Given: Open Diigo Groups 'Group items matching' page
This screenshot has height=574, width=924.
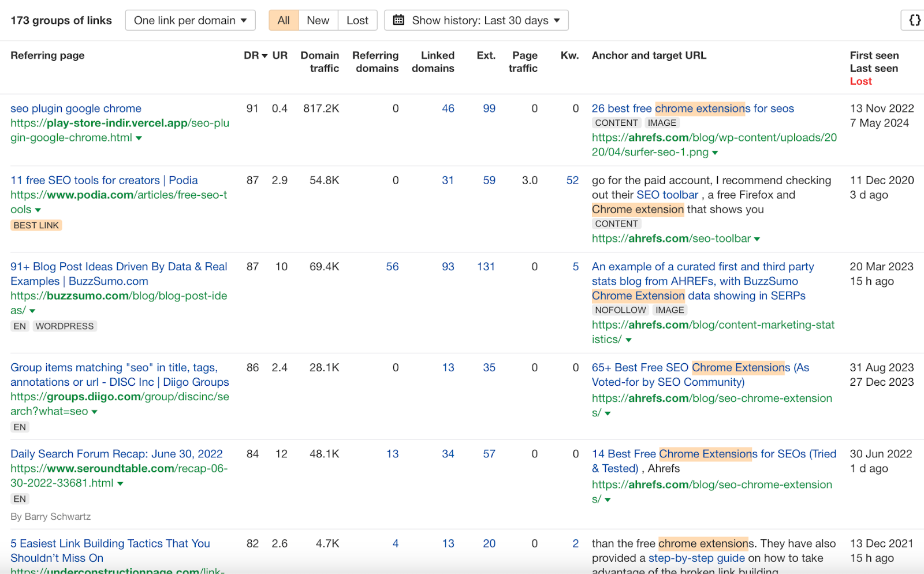Looking at the screenshot, I should coord(120,375).
